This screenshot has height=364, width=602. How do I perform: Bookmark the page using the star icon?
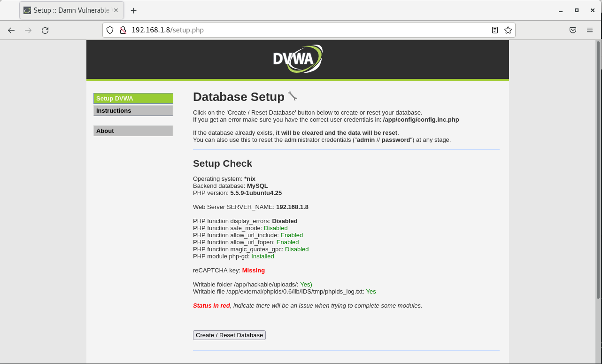508,30
